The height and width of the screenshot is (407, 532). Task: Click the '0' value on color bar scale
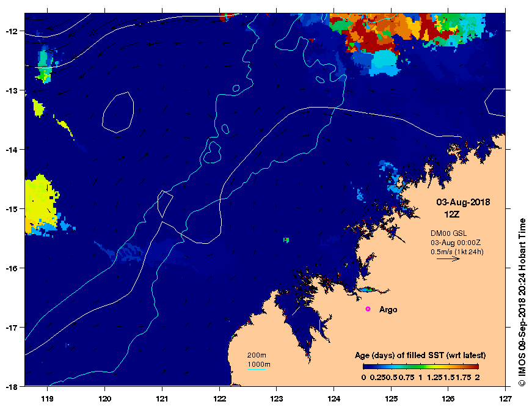363,378
